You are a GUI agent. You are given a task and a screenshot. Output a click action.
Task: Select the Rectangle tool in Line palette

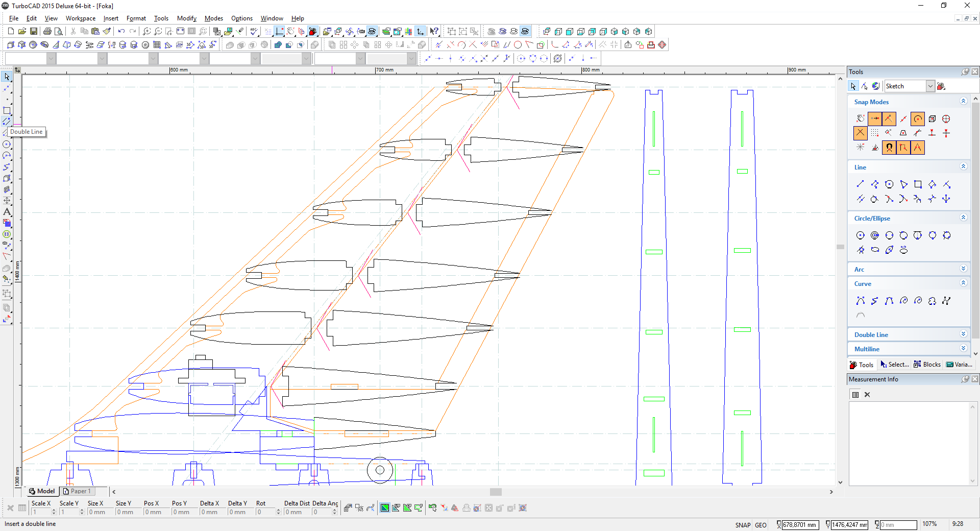(x=918, y=184)
